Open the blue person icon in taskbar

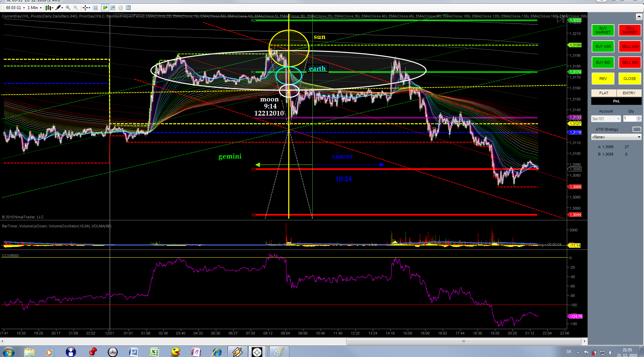pos(71,352)
